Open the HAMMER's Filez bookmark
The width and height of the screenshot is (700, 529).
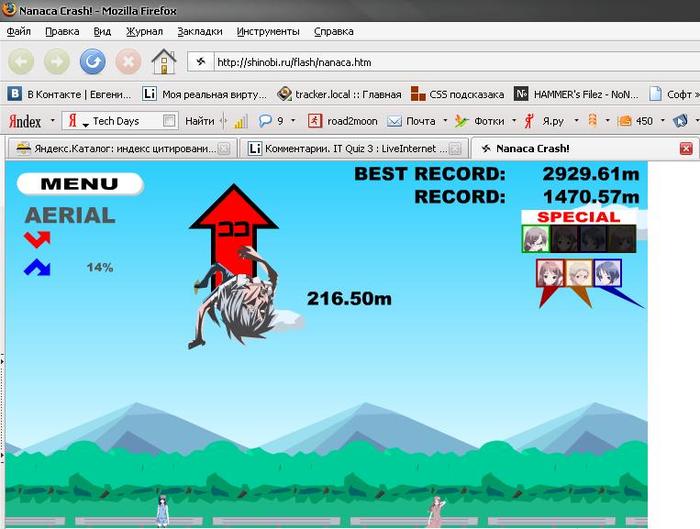(x=576, y=94)
